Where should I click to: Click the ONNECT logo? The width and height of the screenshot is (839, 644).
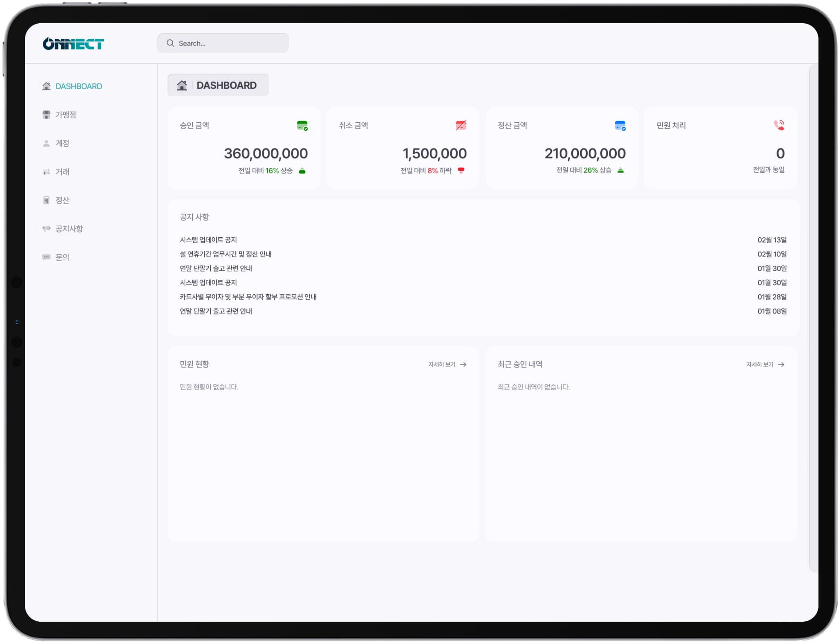point(73,44)
